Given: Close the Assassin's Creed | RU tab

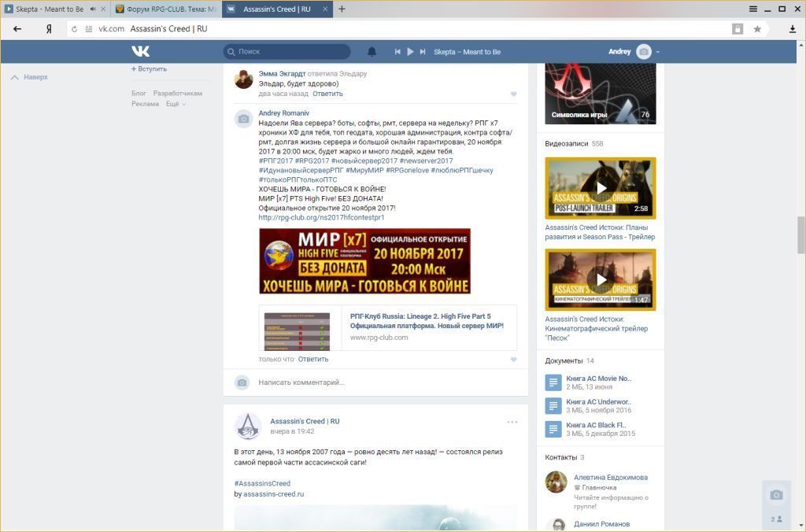Looking at the screenshot, I should click(325, 9).
